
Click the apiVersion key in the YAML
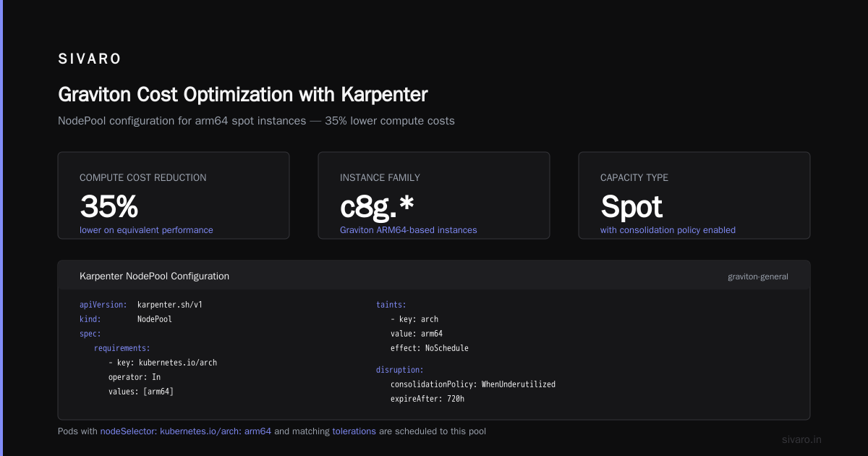(103, 305)
